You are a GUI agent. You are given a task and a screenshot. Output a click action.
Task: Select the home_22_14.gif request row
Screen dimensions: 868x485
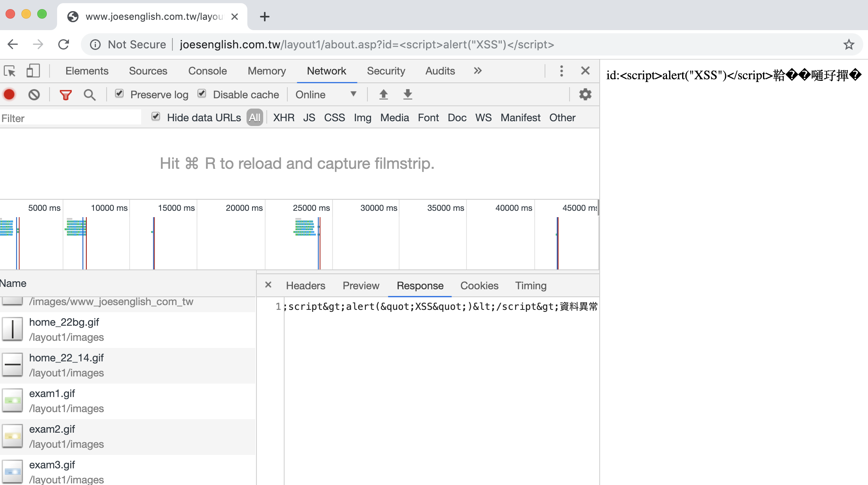[128, 365]
